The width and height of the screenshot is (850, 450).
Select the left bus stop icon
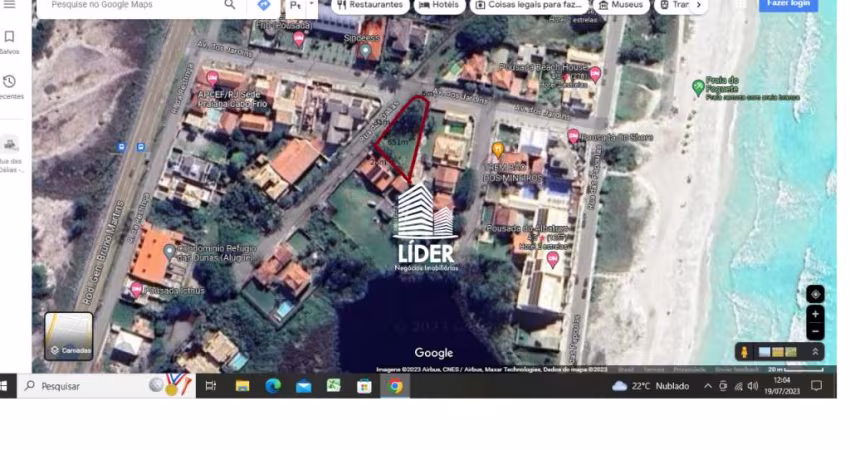[121, 147]
